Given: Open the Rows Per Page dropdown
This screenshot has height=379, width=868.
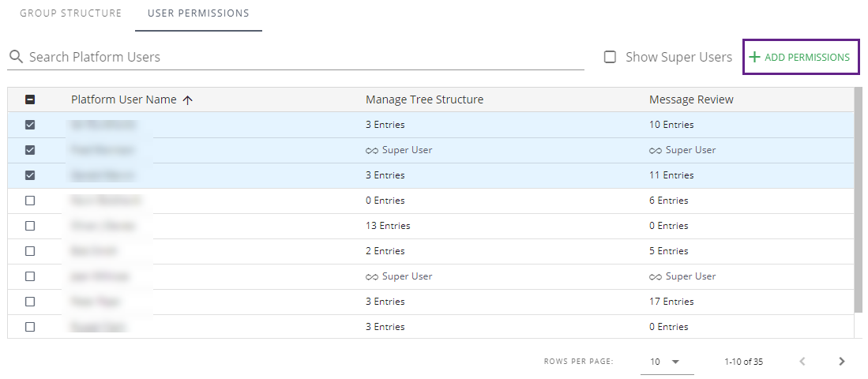Looking at the screenshot, I should coord(667,362).
